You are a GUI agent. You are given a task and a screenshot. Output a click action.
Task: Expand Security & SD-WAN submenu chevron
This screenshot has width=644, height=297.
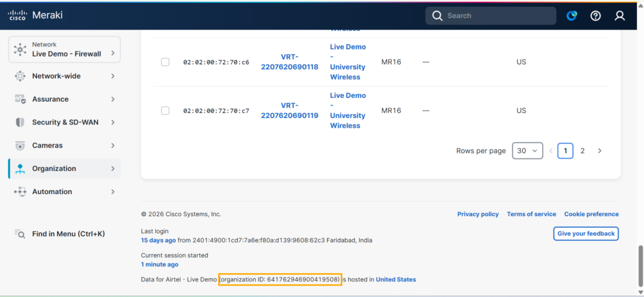pyautogui.click(x=113, y=122)
